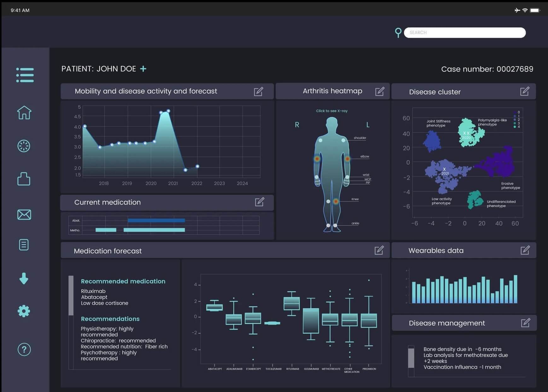Image resolution: width=548 pixels, height=392 pixels.
Task: Select the wrist label on heatmap
Action: 366,175
